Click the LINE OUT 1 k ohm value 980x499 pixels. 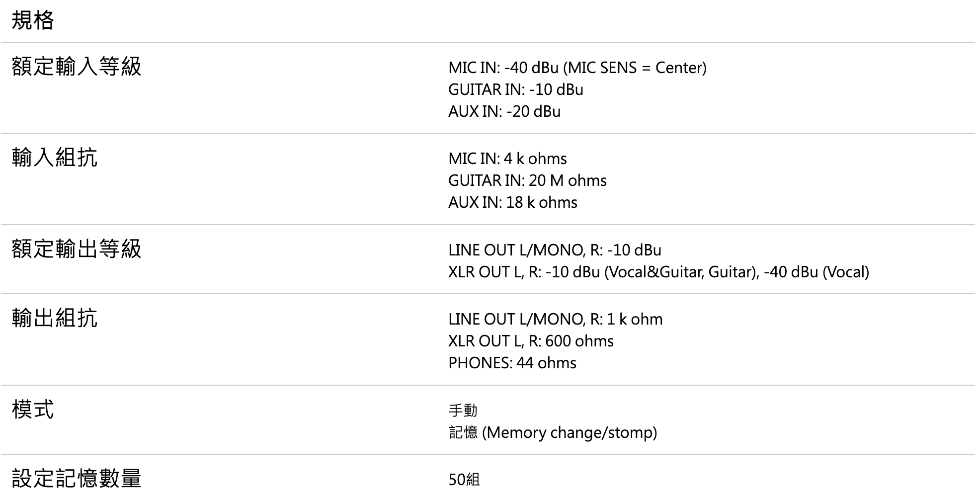(556, 319)
